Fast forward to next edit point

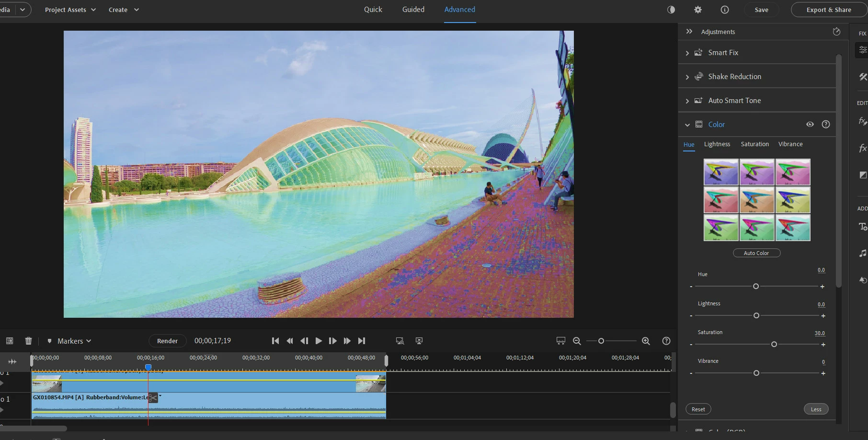coord(347,341)
